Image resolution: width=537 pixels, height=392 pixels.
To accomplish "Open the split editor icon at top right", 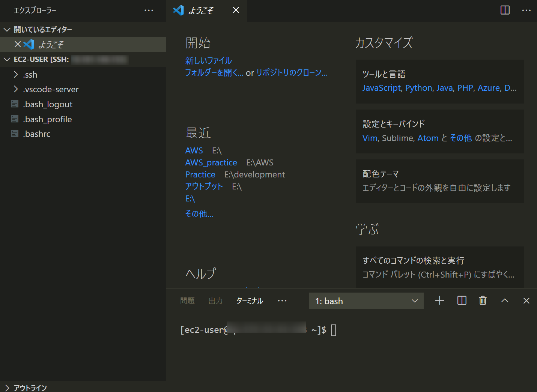I will (x=505, y=11).
